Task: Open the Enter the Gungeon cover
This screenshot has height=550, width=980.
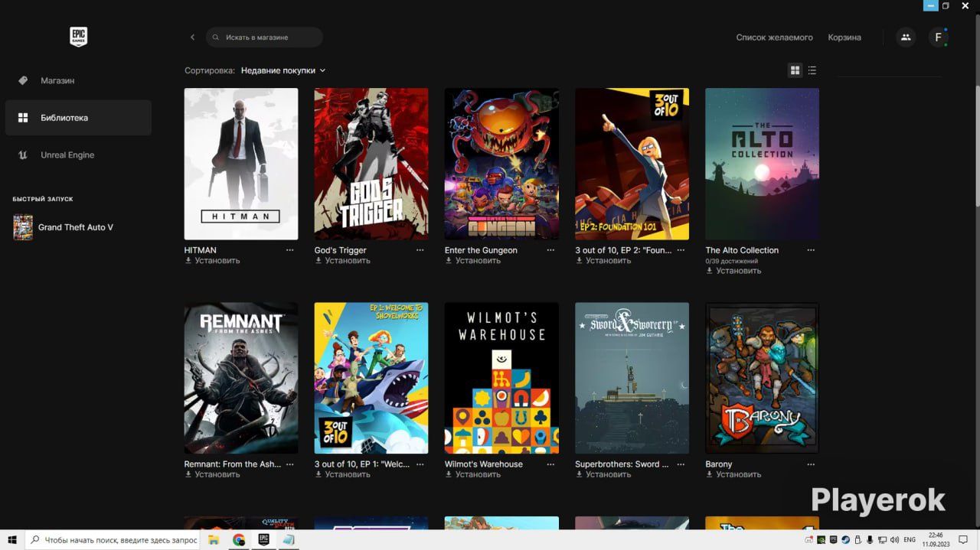Action: click(501, 164)
